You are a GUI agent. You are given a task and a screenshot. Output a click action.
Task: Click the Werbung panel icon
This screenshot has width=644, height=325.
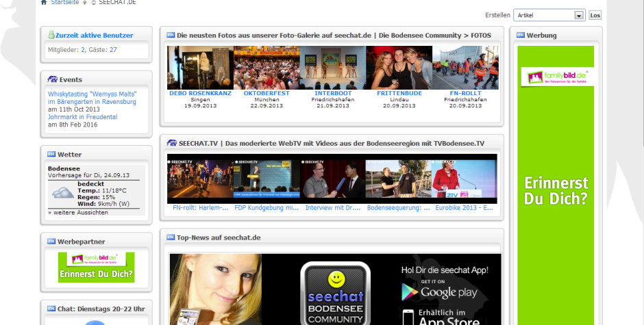point(521,35)
